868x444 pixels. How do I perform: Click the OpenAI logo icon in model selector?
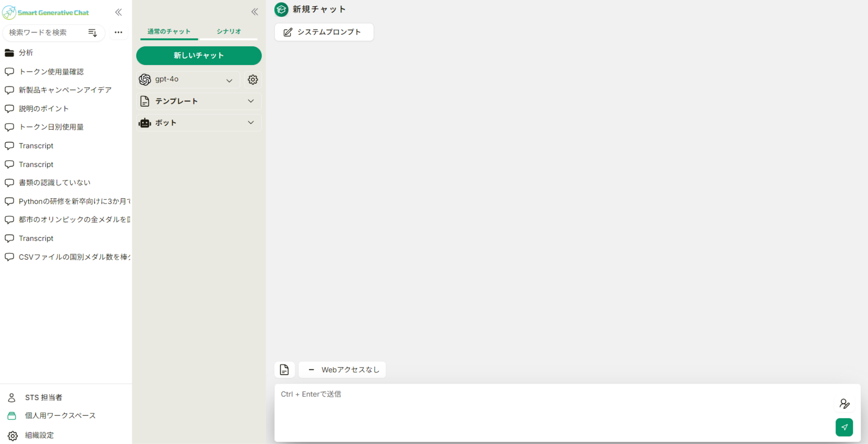click(145, 79)
